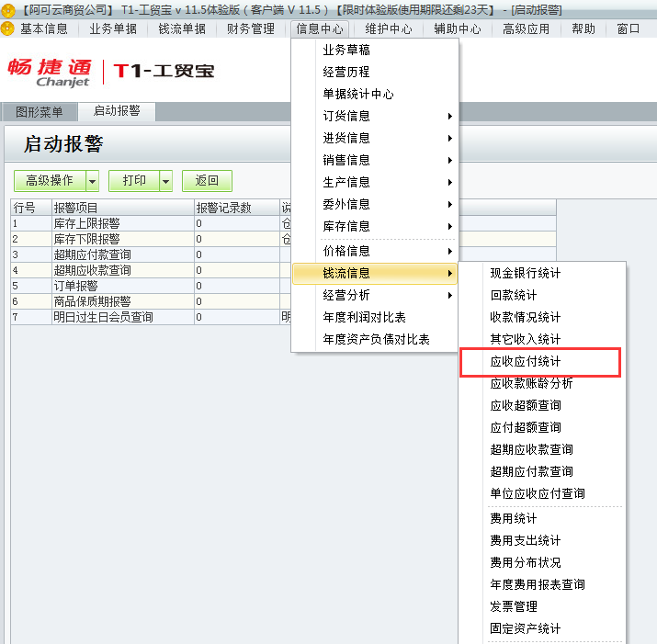Switch to the 启动报警 tab

point(117,111)
